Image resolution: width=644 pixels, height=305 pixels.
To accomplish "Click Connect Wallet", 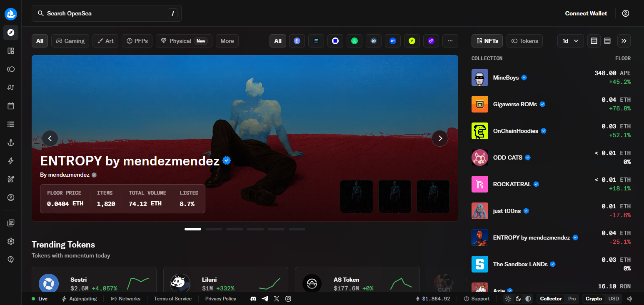I will tap(586, 13).
